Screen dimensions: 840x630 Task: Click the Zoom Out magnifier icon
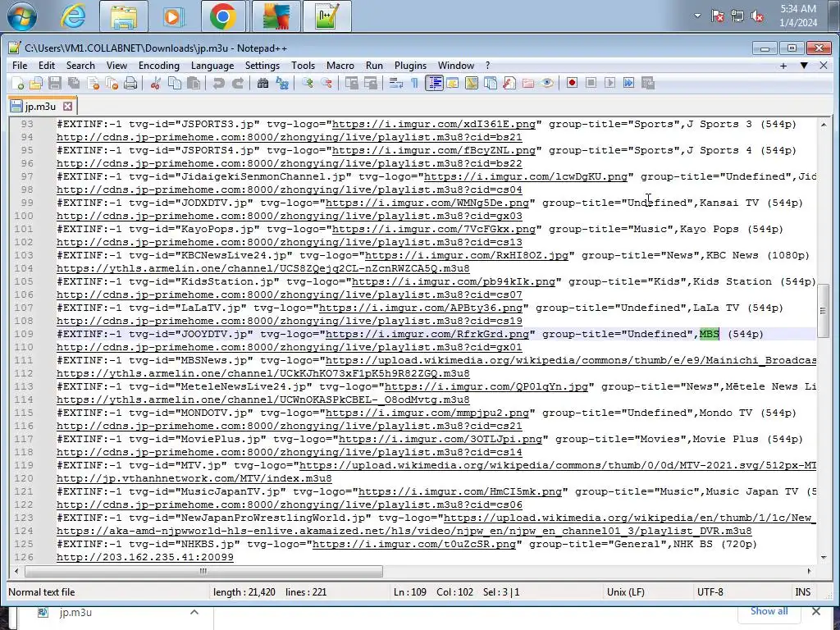[x=326, y=84]
